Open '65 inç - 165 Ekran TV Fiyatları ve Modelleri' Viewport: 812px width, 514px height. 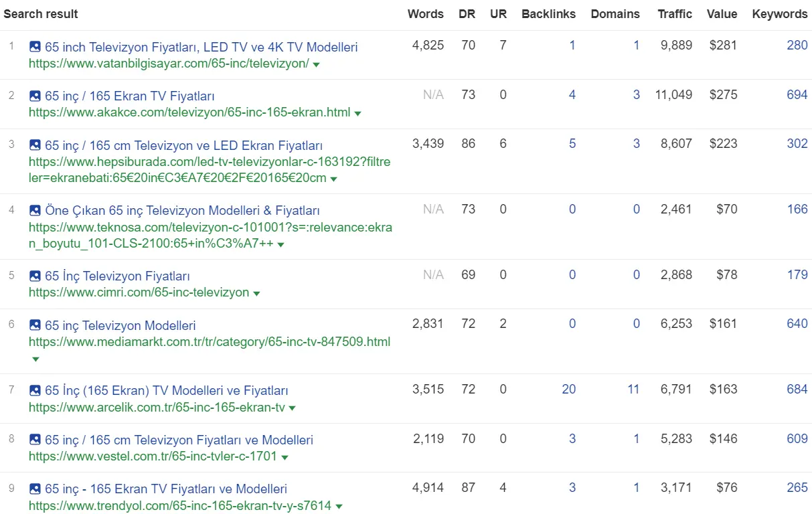click(x=166, y=489)
